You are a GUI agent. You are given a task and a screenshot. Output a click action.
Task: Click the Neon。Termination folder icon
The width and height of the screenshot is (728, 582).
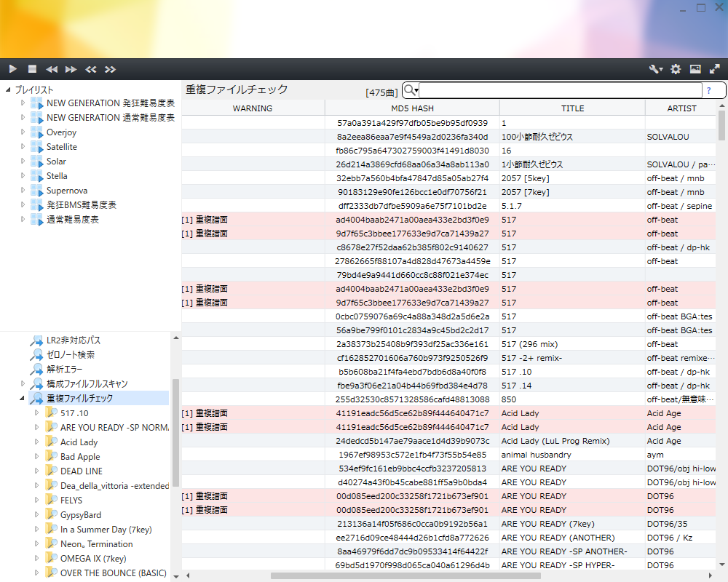tap(51, 544)
